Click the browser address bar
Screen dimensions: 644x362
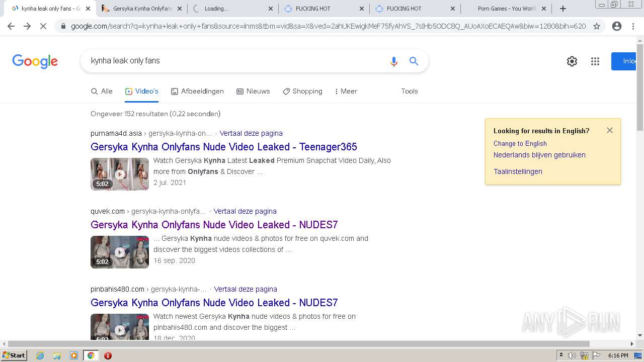[328, 26]
